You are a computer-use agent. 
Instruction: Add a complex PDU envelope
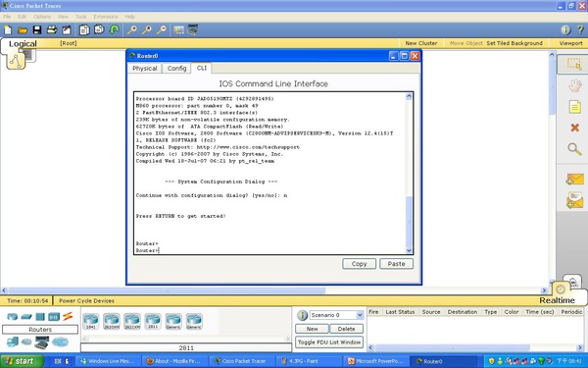tap(574, 200)
